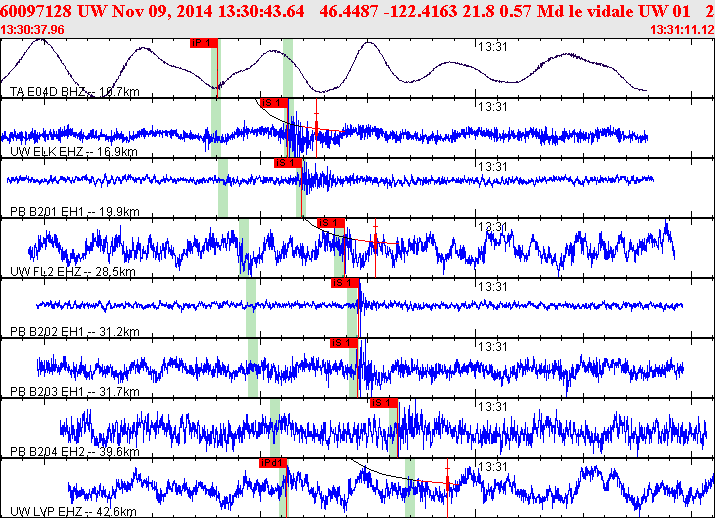Click the IS pick flag on PB B201 trace
This screenshot has width=715, height=518.
coord(287,162)
